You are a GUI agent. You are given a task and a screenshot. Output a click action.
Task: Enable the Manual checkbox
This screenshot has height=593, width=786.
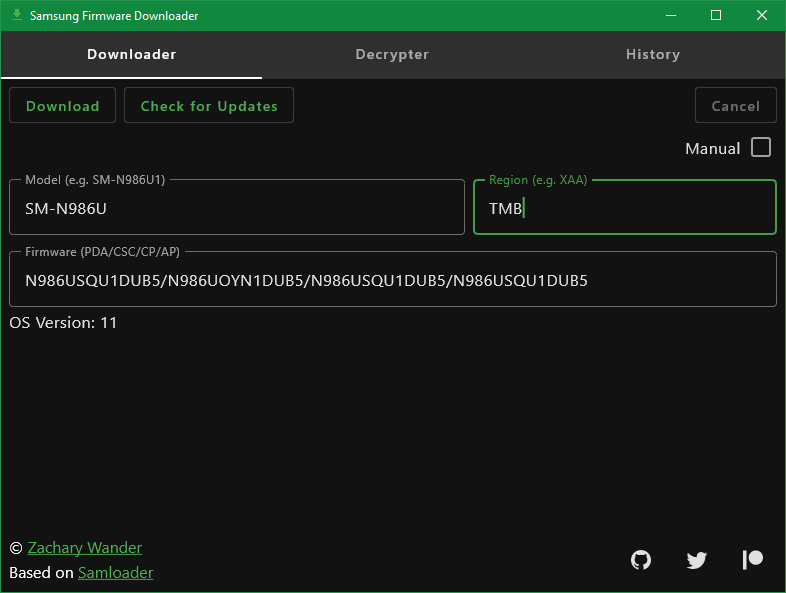coord(761,148)
